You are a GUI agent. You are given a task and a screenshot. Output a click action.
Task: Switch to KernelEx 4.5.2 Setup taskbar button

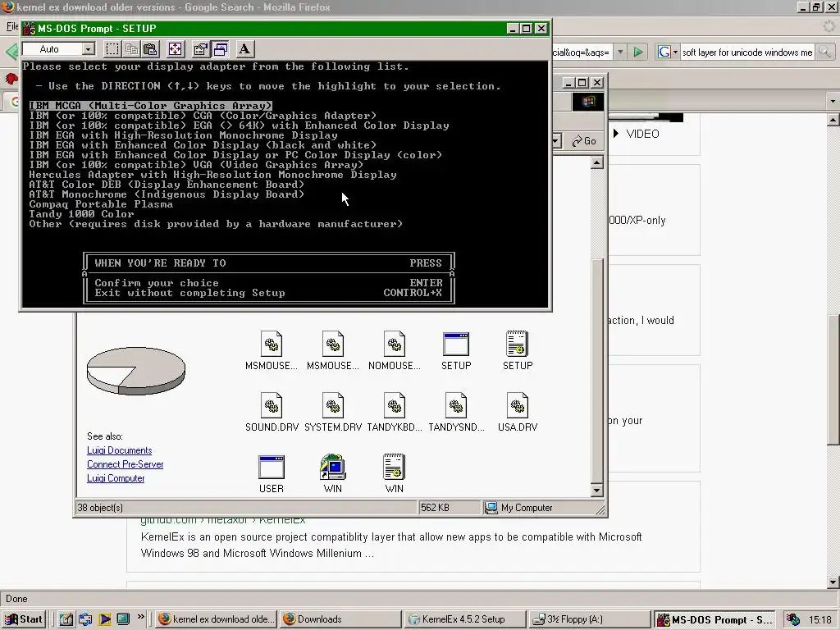(x=465, y=619)
